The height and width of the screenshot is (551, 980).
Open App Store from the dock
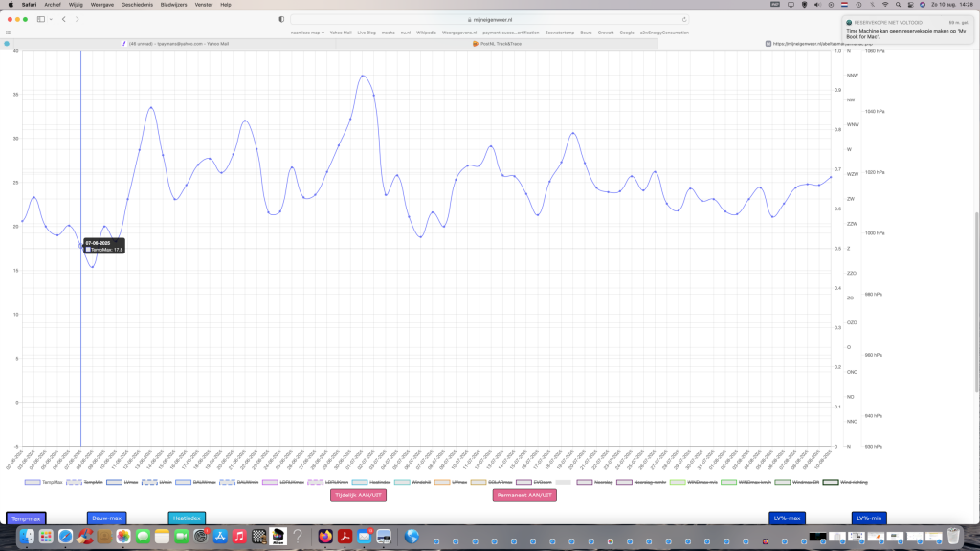[x=220, y=536]
